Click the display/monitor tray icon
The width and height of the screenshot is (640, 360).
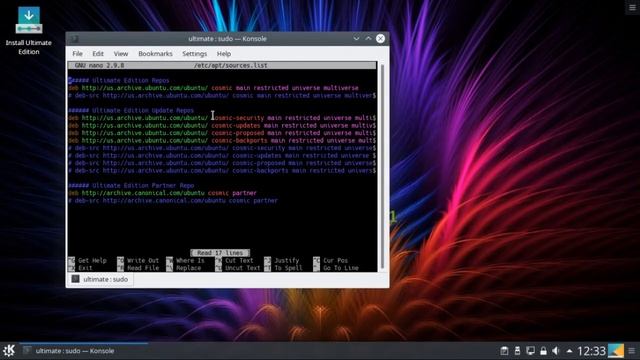point(530,351)
